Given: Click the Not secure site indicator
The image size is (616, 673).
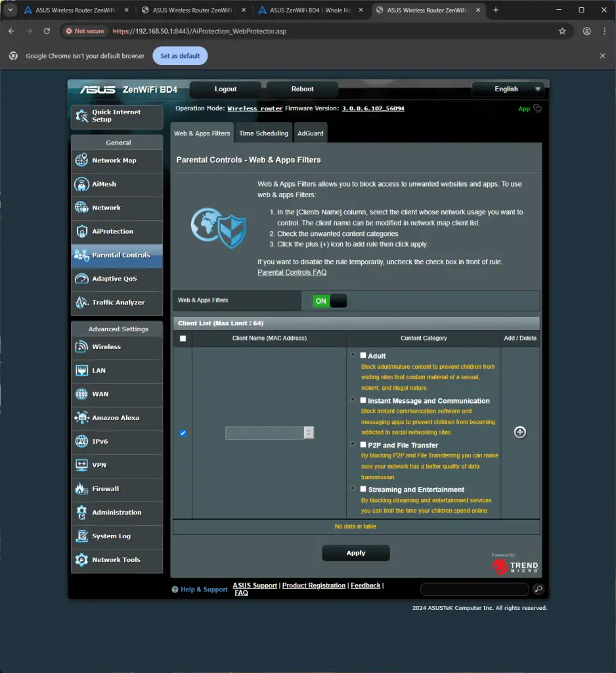Looking at the screenshot, I should click(85, 31).
